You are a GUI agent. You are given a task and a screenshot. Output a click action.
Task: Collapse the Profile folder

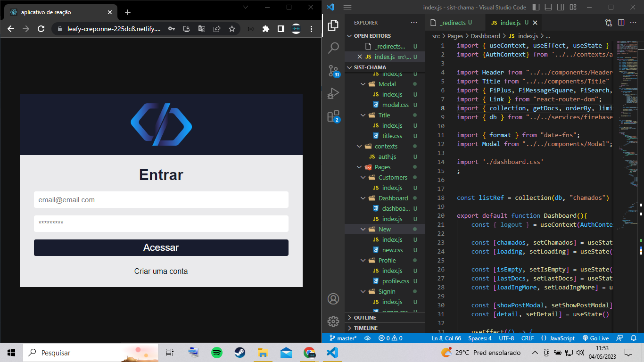384,261
